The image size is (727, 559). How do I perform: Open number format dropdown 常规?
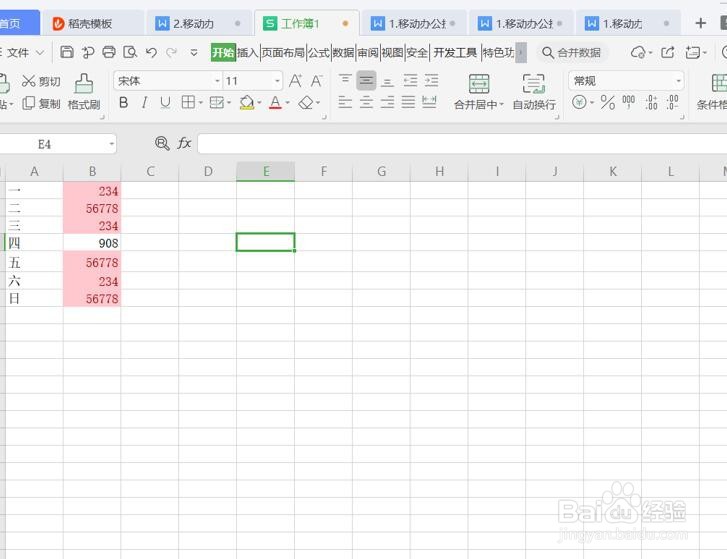coord(679,81)
